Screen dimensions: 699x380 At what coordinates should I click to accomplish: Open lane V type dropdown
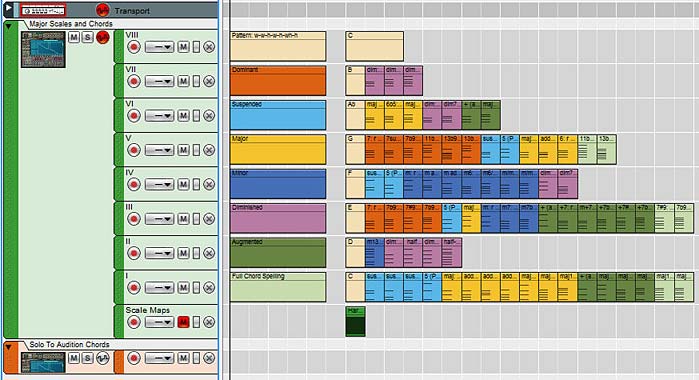pyautogui.click(x=160, y=150)
